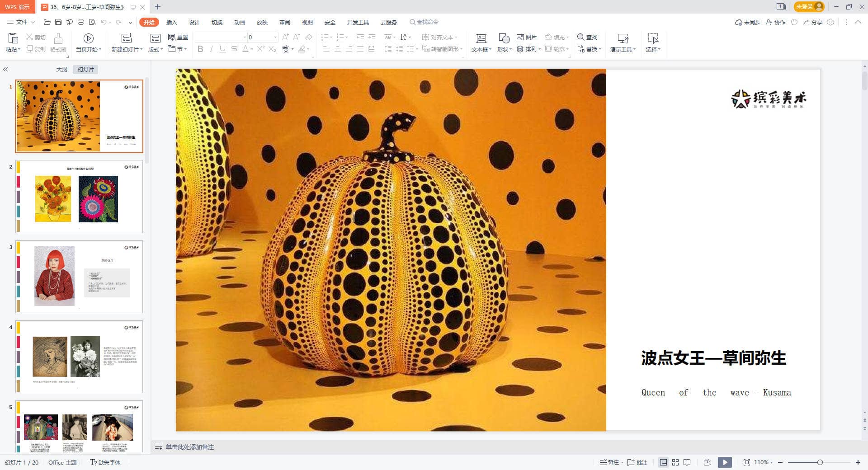
Task: Toggle Subscript formatting
Action: coord(272,49)
